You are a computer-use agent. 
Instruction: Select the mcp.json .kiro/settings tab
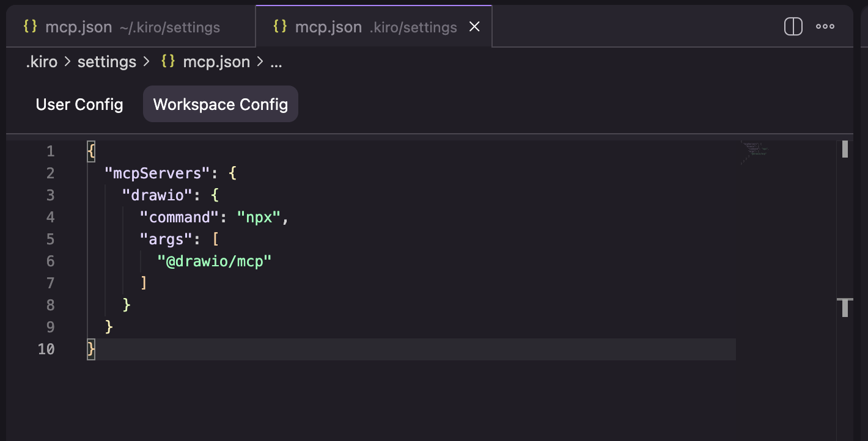pos(361,26)
